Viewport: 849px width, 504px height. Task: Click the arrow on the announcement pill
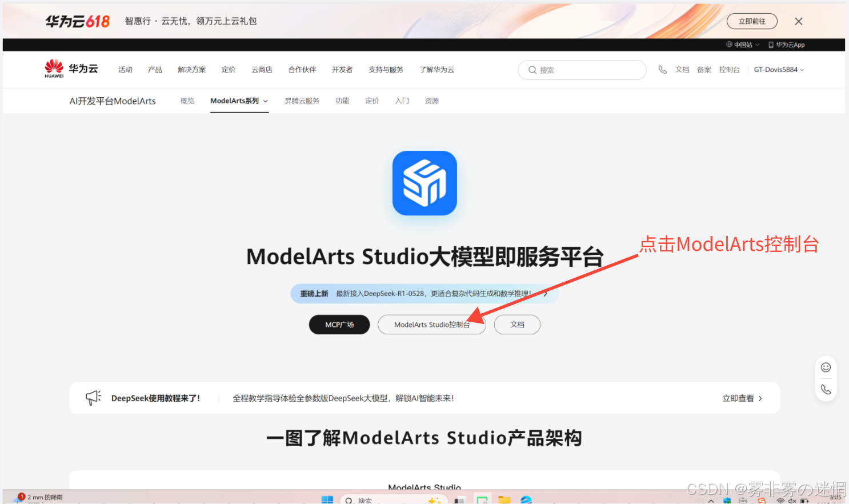(546, 294)
